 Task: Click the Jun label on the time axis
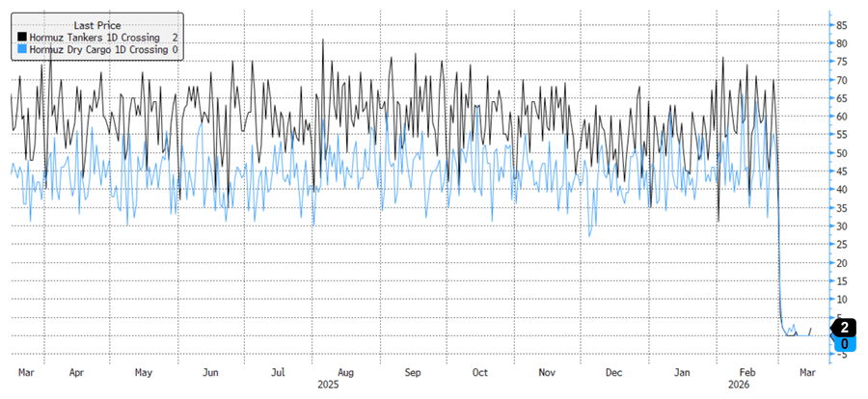tap(210, 371)
